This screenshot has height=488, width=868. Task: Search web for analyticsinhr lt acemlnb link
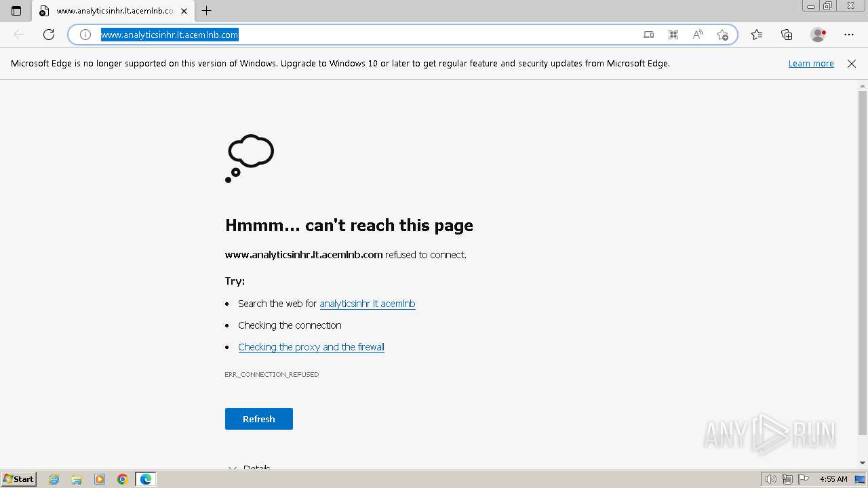368,304
